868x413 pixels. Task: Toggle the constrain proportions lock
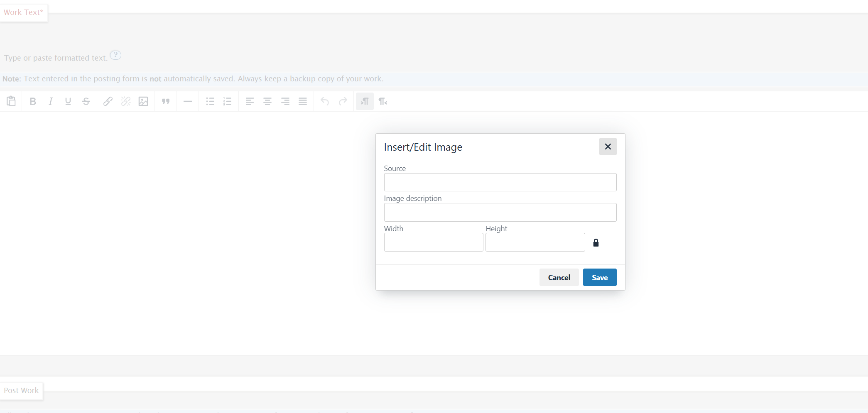[596, 243]
